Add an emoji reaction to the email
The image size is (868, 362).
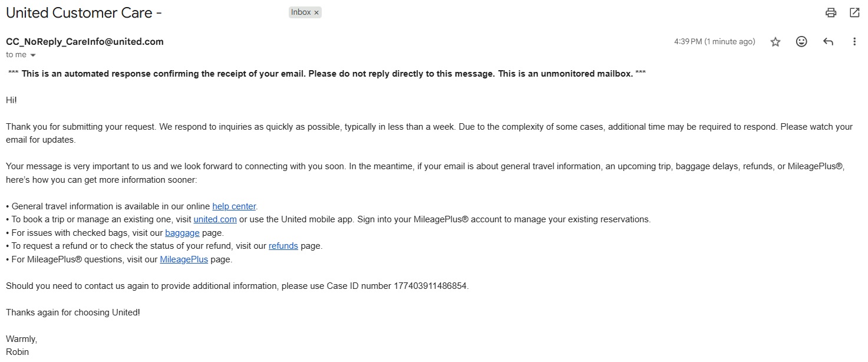(801, 42)
